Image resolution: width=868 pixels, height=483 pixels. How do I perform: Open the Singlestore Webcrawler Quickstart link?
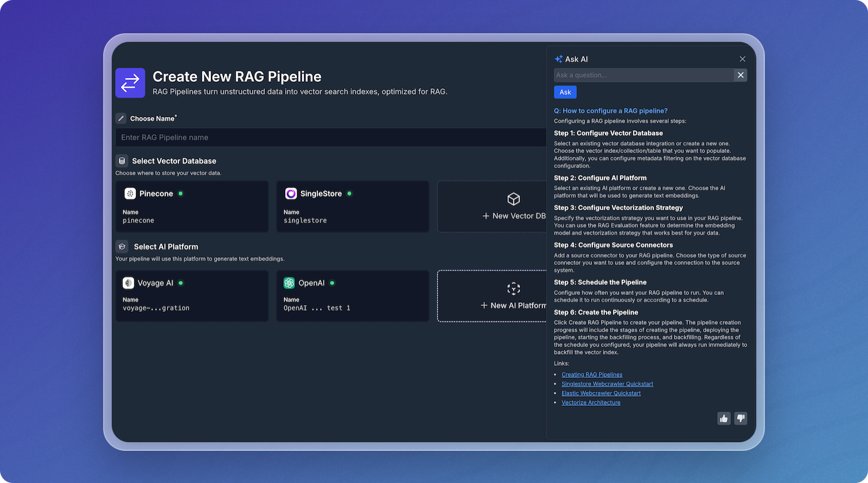[607, 384]
